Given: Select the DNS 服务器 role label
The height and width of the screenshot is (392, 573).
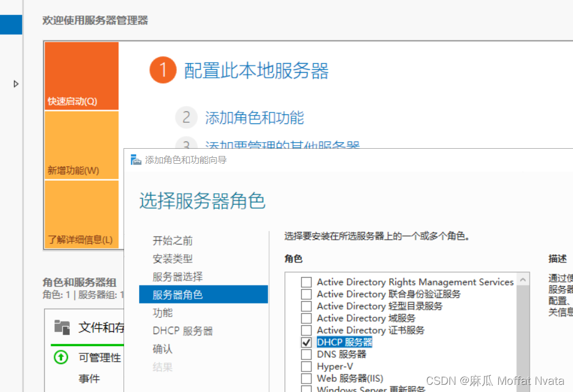Looking at the screenshot, I should 342,355.
